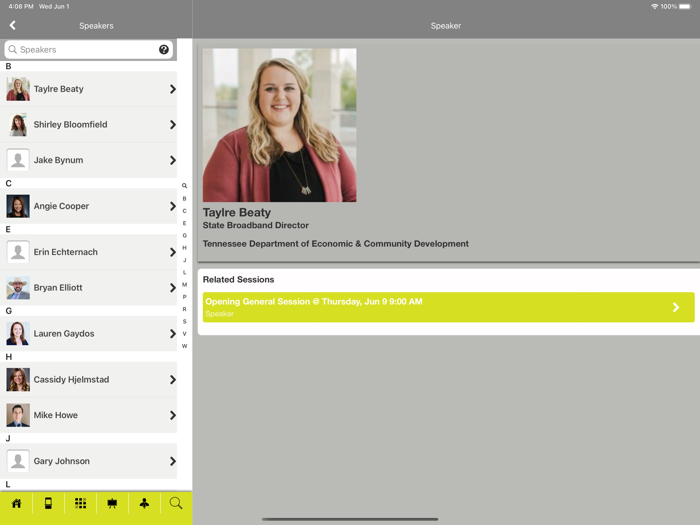
Task: Select the name Shirley Bloomfield
Action: (x=71, y=125)
